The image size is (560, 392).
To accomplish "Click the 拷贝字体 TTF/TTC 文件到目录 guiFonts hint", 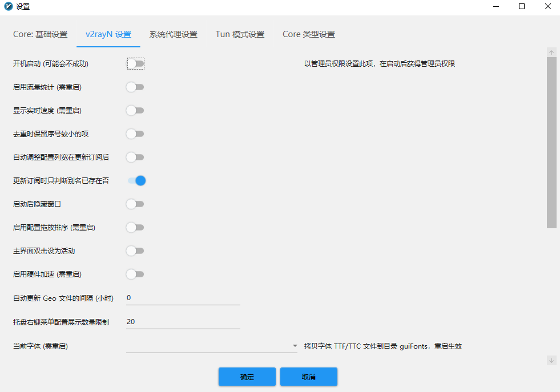I will click(383, 346).
